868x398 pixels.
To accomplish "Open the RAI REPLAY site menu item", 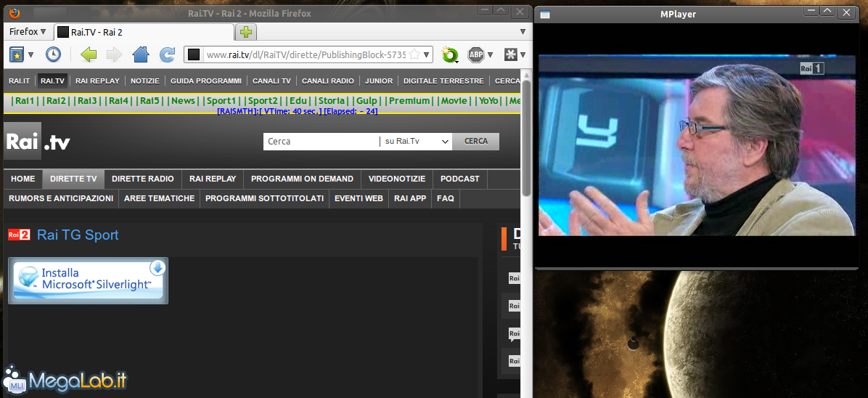I will click(x=213, y=179).
